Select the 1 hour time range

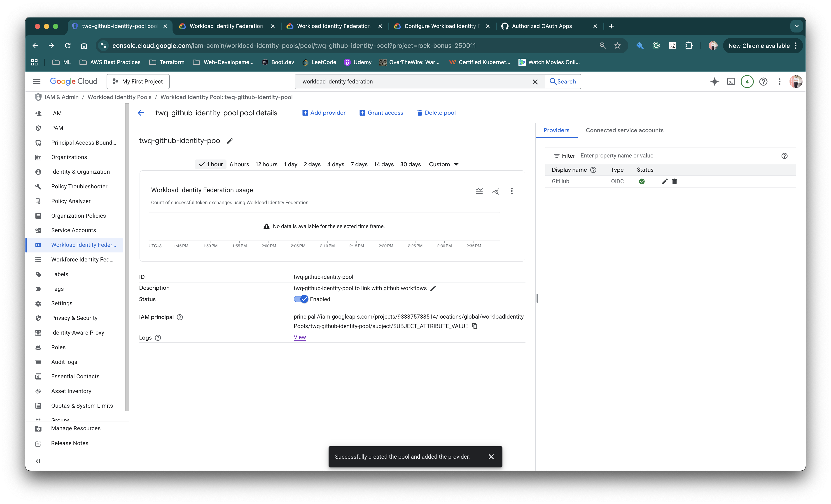click(x=211, y=164)
